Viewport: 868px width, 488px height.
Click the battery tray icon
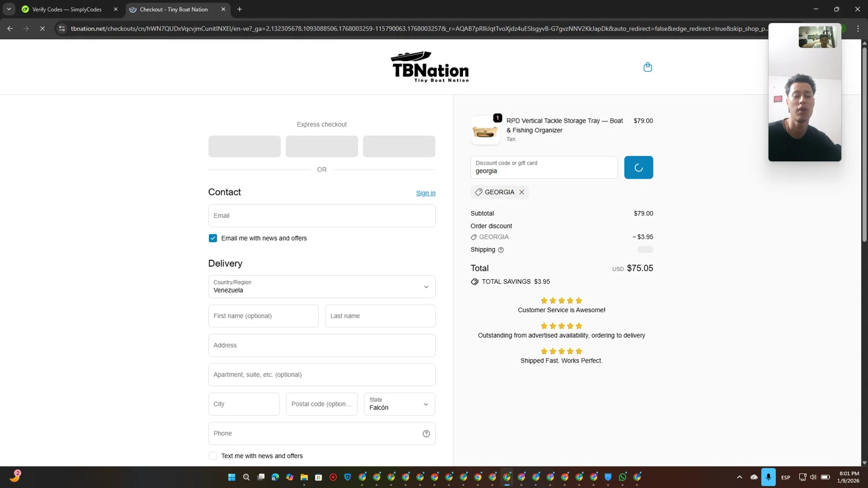click(826, 477)
